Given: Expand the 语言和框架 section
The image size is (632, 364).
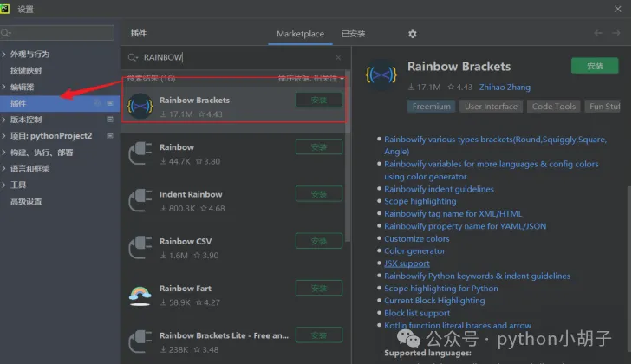Looking at the screenshot, I should 3,168.
